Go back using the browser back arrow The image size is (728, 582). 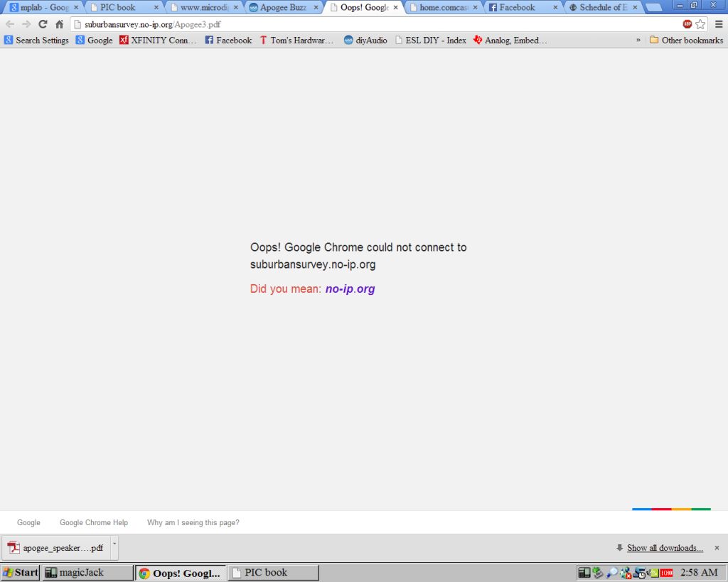coord(10,24)
